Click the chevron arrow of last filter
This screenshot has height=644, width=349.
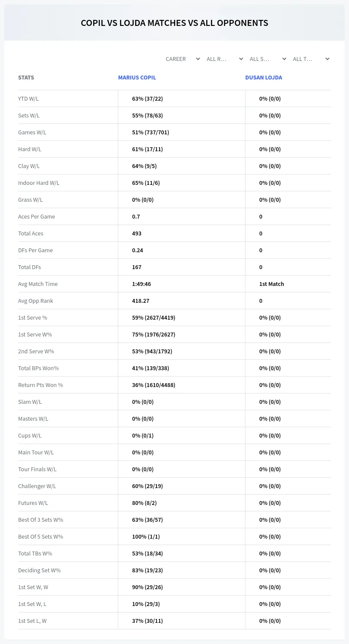click(x=327, y=59)
